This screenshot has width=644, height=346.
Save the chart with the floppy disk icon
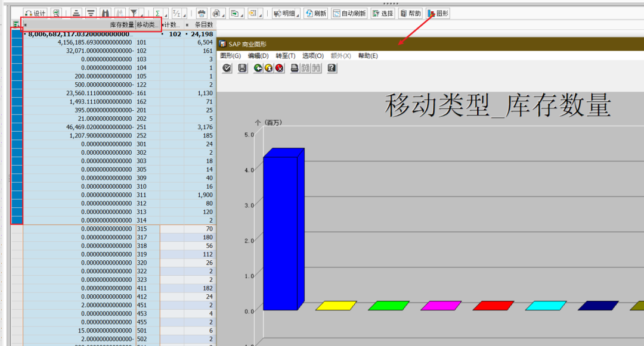[242, 68]
